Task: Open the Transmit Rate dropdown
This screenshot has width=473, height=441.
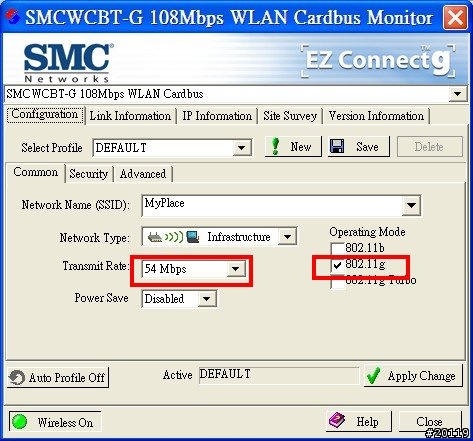Action: click(236, 269)
